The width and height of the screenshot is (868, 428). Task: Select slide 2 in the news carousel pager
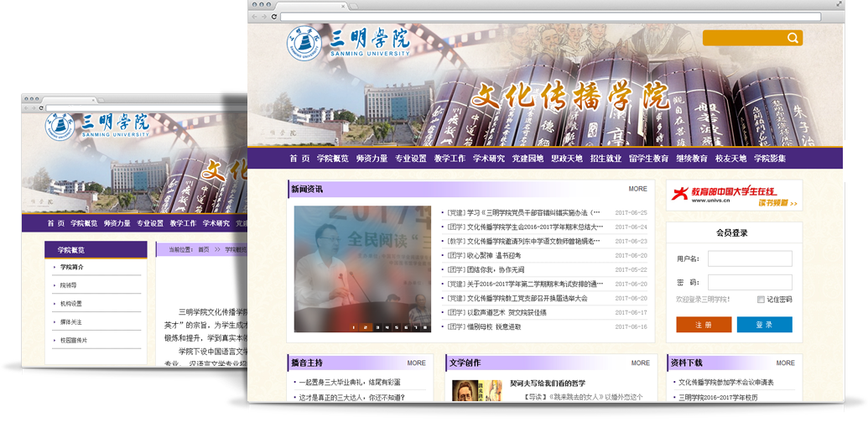coord(366,327)
